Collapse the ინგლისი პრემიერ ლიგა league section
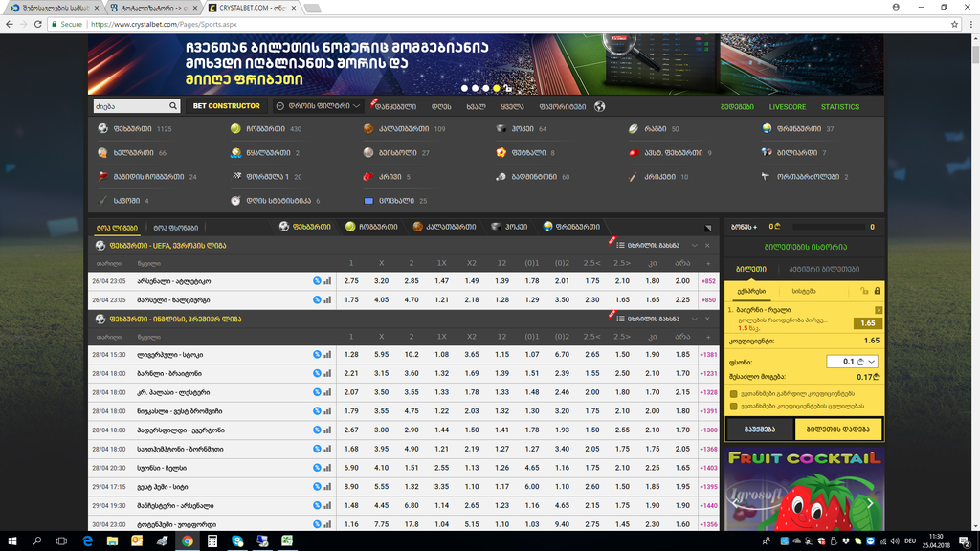980x551 pixels. (695, 319)
